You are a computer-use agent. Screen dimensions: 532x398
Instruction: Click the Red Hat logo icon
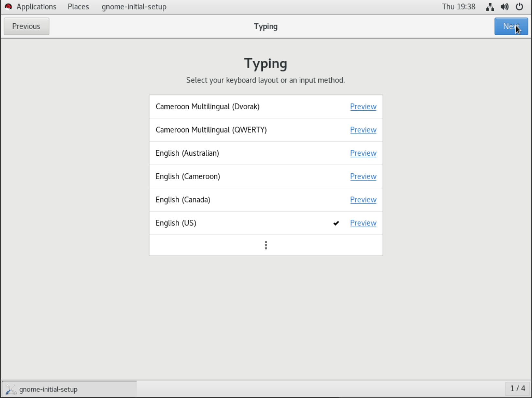8,7
